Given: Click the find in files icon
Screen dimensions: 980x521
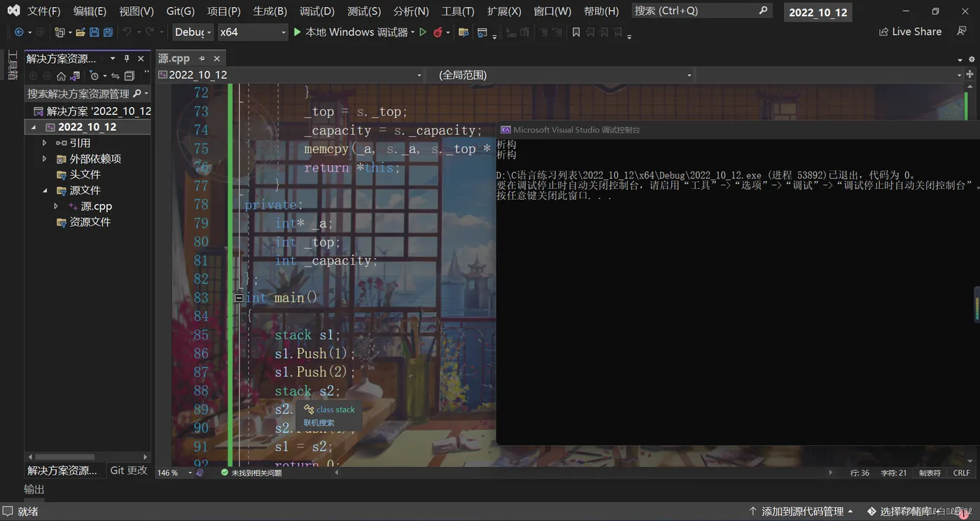Looking at the screenshot, I should point(463,32).
